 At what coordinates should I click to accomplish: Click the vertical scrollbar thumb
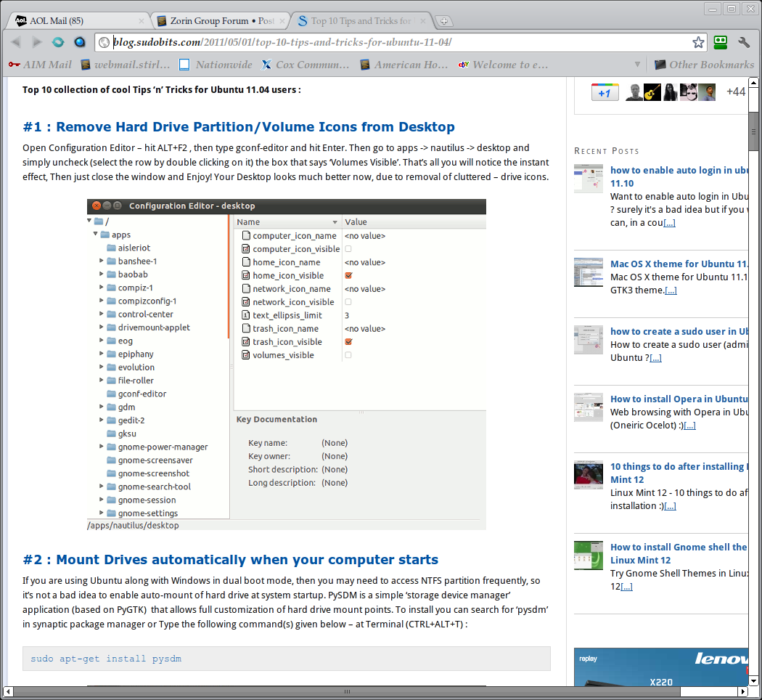tap(753, 131)
